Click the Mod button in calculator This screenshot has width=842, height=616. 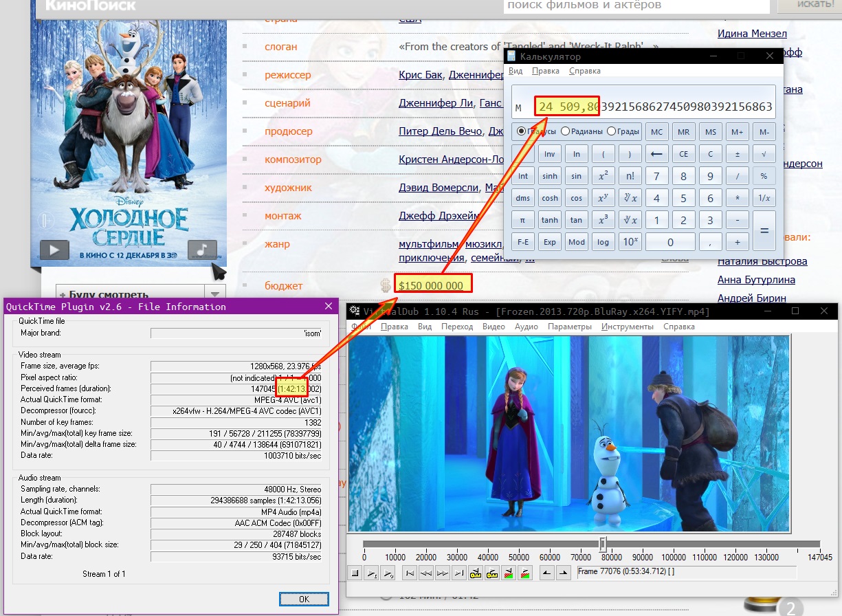pyautogui.click(x=576, y=242)
